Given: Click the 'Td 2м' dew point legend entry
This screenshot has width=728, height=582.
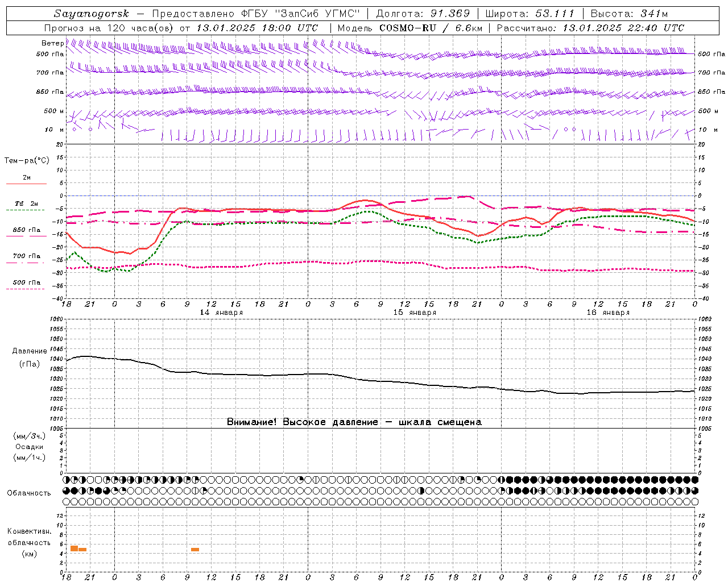Looking at the screenshot, I should point(26,203).
